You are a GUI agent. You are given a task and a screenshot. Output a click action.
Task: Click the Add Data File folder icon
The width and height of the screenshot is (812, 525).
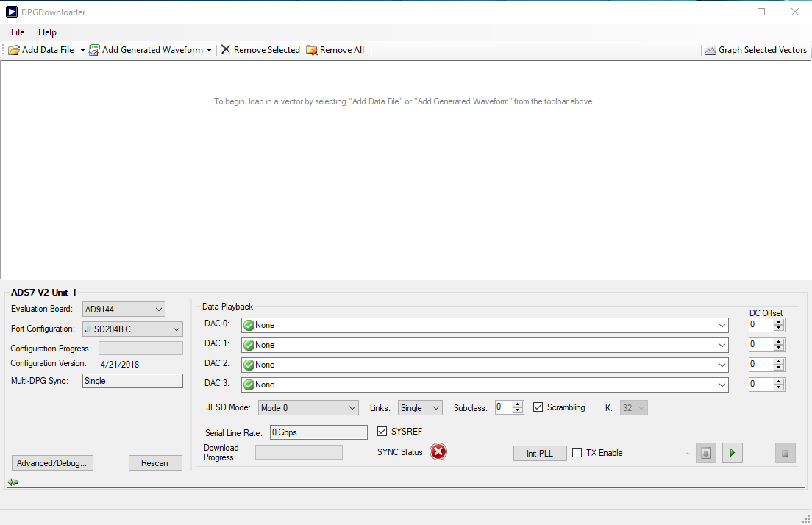coord(14,50)
